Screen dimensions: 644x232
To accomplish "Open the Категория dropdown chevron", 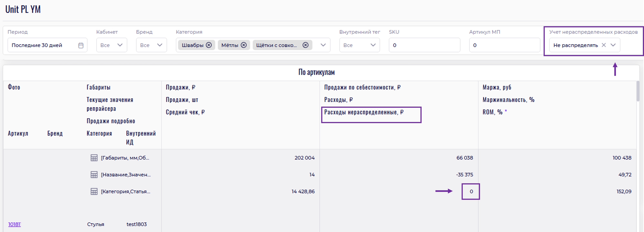I will (x=323, y=45).
